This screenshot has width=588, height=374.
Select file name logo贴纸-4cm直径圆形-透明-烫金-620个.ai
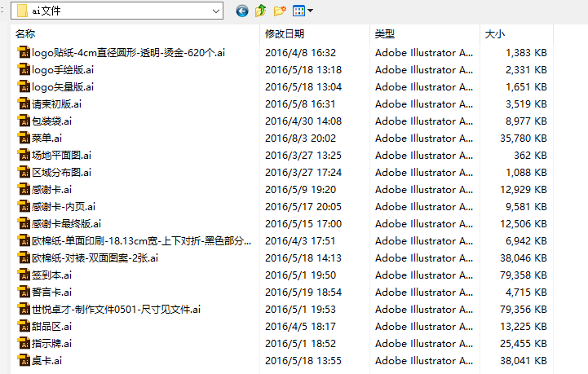pyautogui.click(x=128, y=52)
